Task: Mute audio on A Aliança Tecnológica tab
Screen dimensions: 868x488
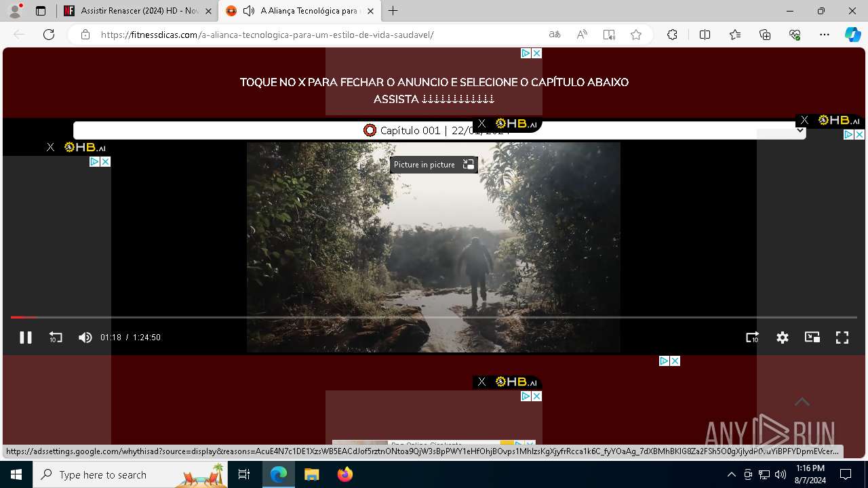Action: point(249,11)
